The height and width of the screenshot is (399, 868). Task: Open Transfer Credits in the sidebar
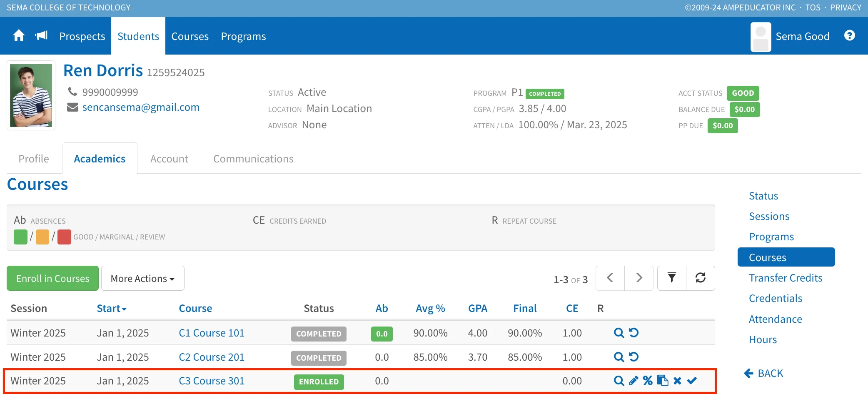(786, 278)
